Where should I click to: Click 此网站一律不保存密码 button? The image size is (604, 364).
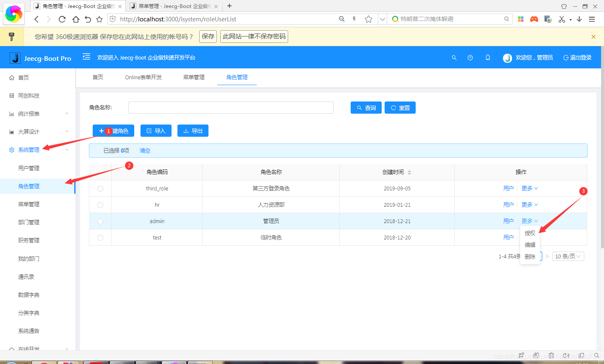254,36
